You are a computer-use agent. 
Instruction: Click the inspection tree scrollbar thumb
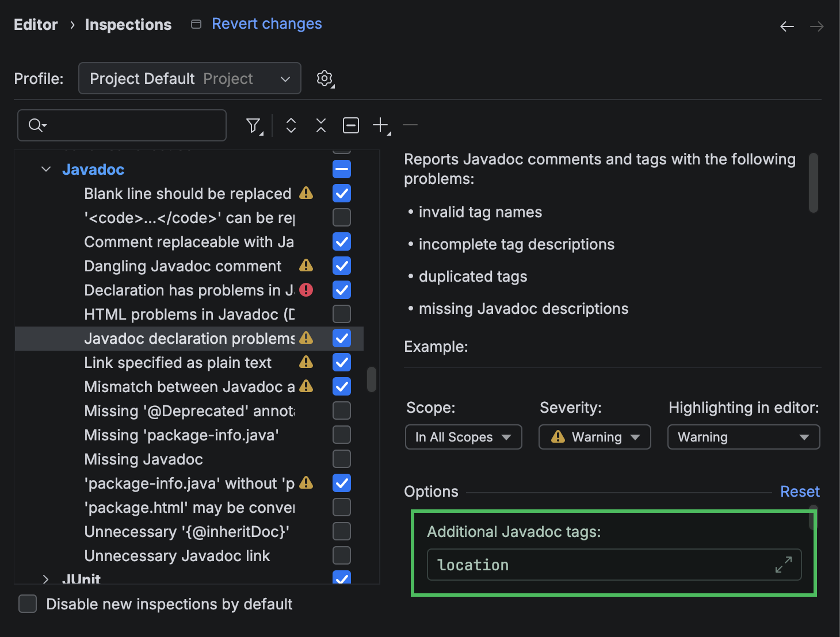[372, 379]
